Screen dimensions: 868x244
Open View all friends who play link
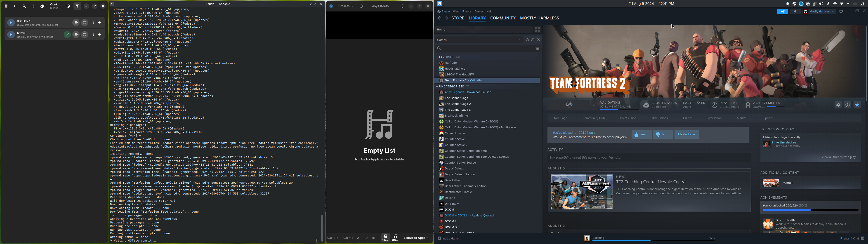coord(838,157)
